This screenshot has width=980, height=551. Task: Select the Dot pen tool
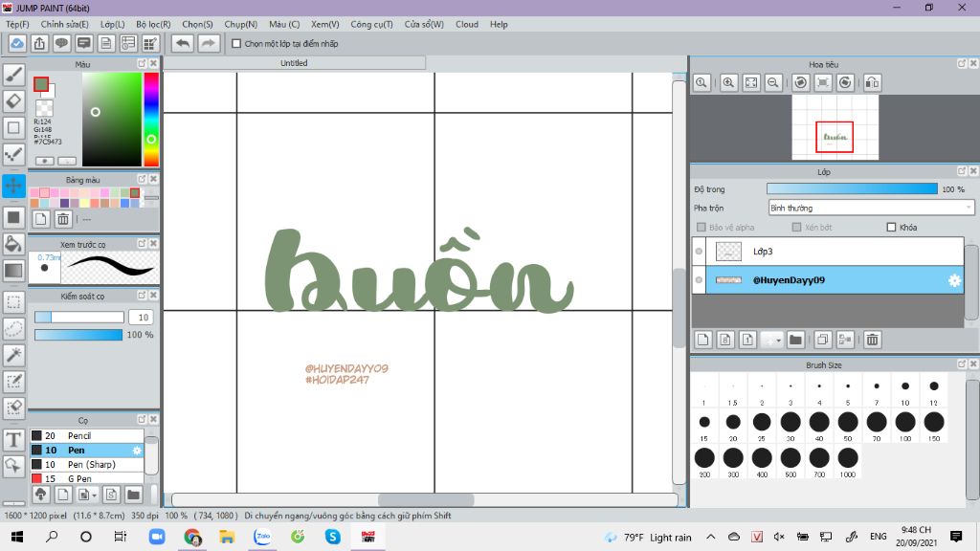(x=13, y=154)
